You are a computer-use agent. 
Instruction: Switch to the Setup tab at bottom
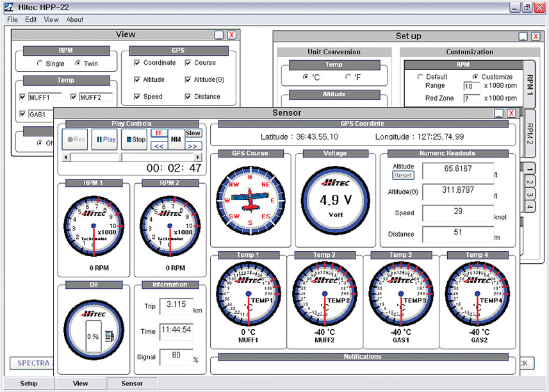29,383
